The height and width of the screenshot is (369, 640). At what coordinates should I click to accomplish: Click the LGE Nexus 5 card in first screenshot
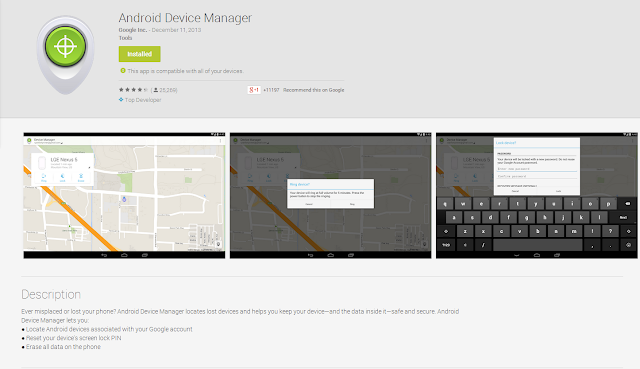coord(62,169)
